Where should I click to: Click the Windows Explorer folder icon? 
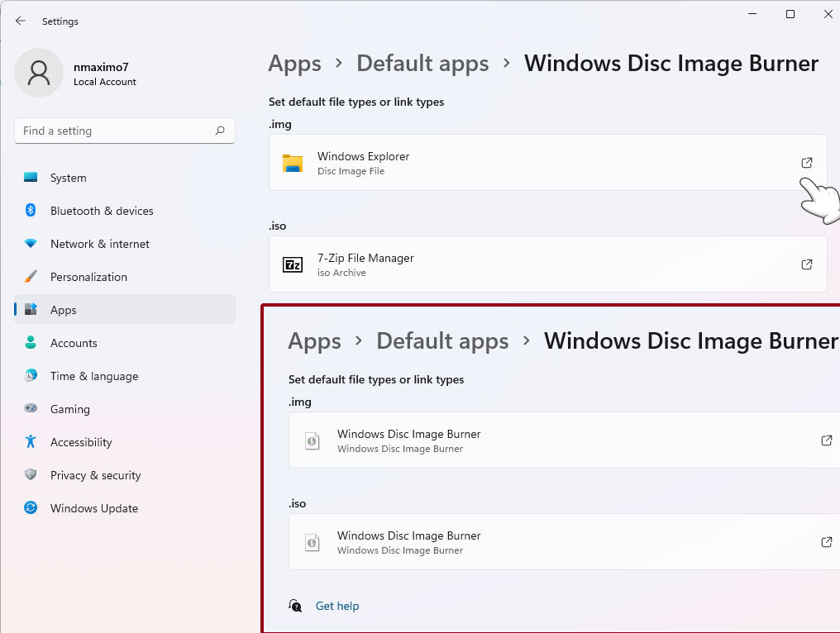tap(293, 162)
